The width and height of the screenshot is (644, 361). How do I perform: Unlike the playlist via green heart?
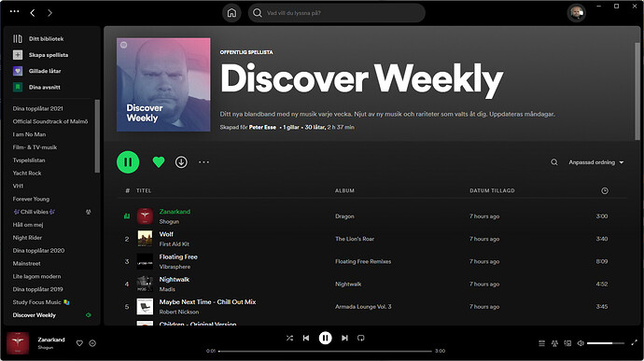click(x=159, y=162)
